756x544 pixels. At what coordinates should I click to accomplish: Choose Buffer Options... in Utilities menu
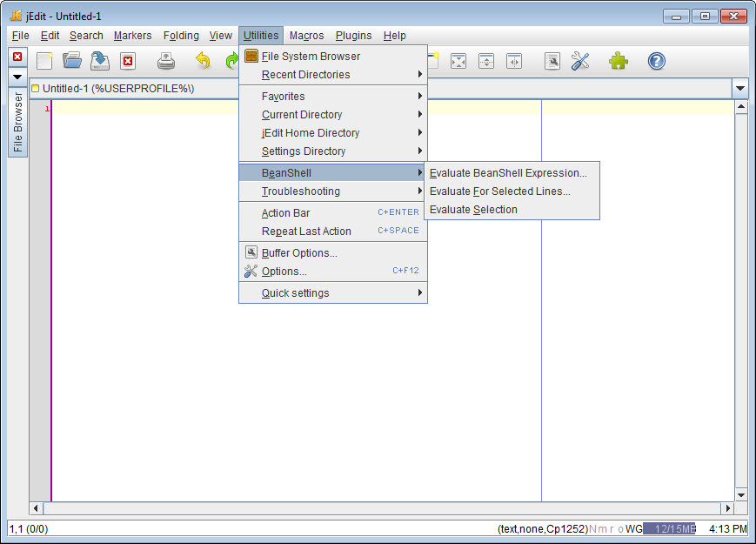click(x=333, y=253)
